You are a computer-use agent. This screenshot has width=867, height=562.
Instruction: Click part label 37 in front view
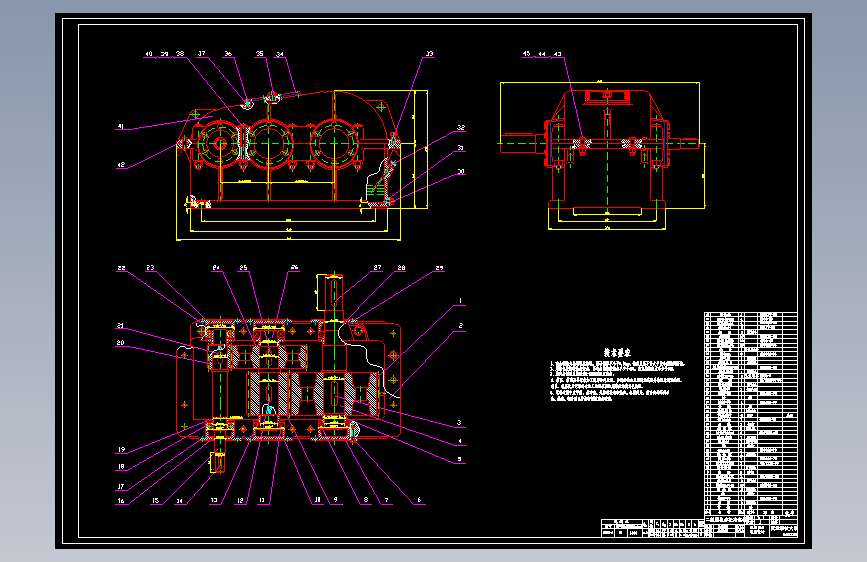click(x=201, y=54)
